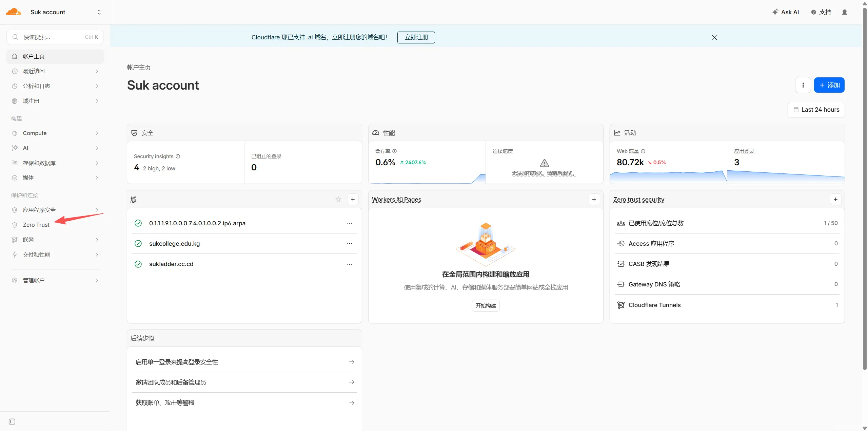Expand the Compute sidebar section

pyautogui.click(x=55, y=133)
